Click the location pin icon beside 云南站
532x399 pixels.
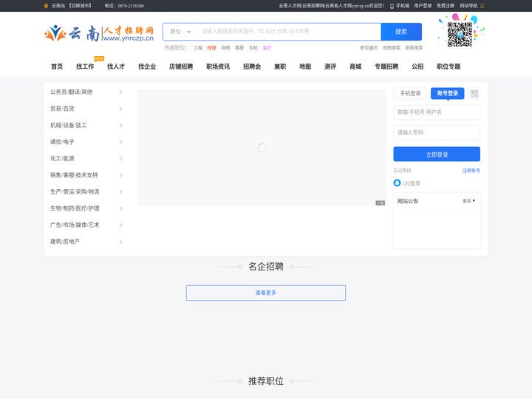pos(46,6)
